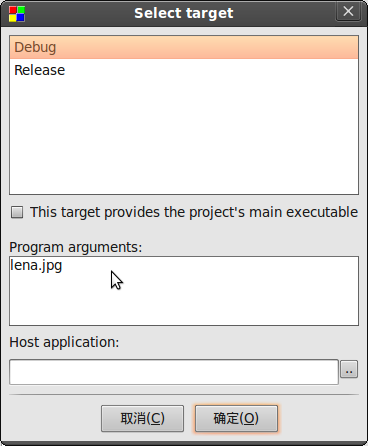Confirm with the 确定(O) button

tap(236, 418)
